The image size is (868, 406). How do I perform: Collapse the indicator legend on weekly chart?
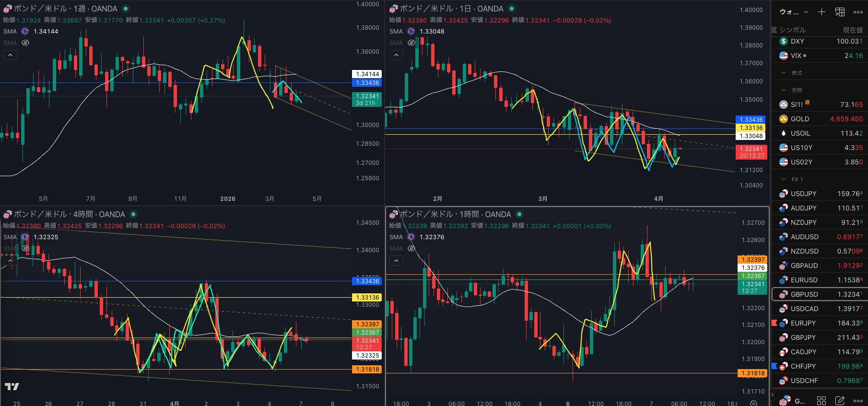click(x=10, y=55)
